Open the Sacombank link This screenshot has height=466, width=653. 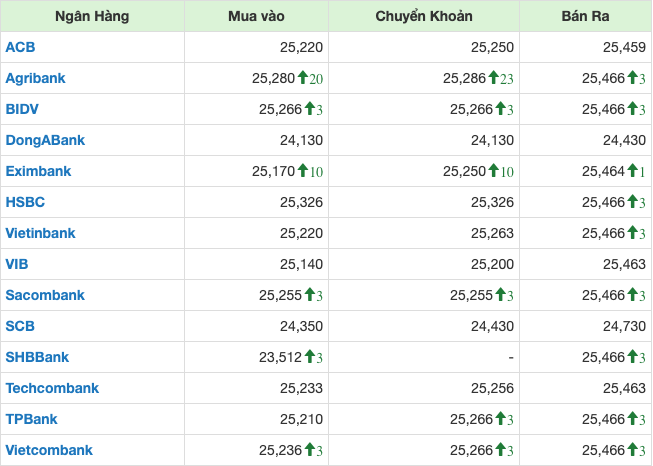pyautogui.click(x=45, y=295)
